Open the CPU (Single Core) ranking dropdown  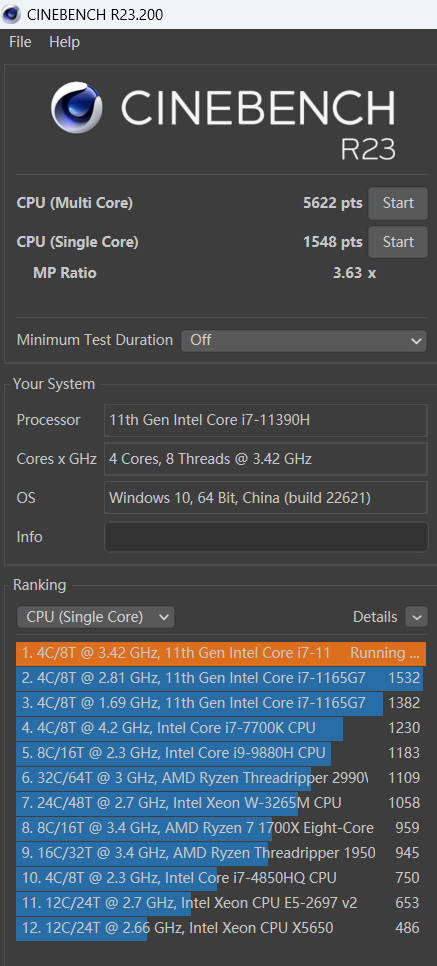[x=96, y=617]
